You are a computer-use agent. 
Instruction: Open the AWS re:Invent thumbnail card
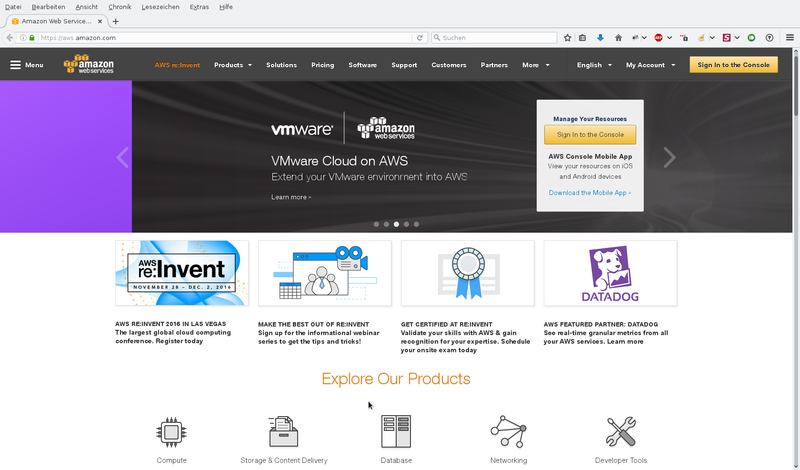pos(182,273)
